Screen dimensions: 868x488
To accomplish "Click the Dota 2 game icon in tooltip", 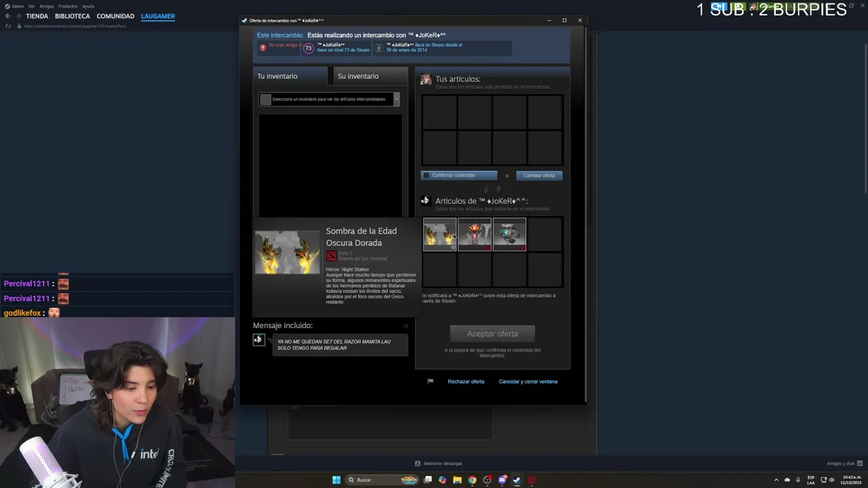I will pos(331,256).
